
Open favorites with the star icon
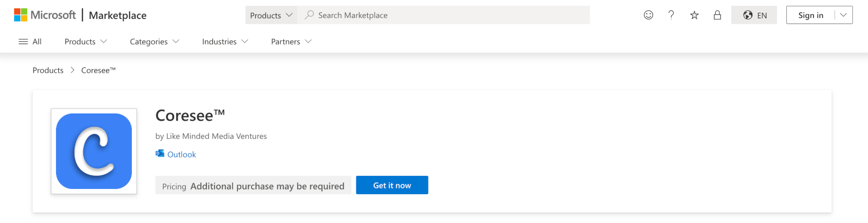[x=694, y=15]
